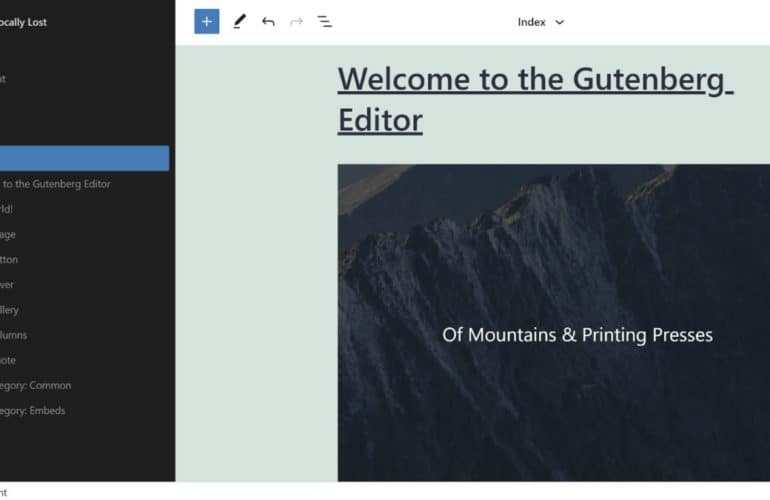Open sidebar item ending in "ote"
770x500 pixels.
point(9,360)
